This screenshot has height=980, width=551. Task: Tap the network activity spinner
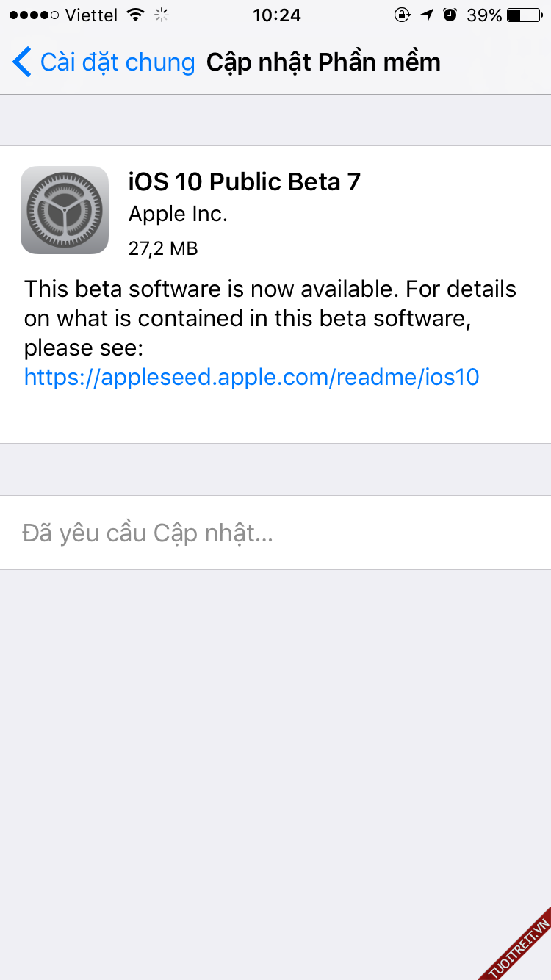pyautogui.click(x=162, y=15)
